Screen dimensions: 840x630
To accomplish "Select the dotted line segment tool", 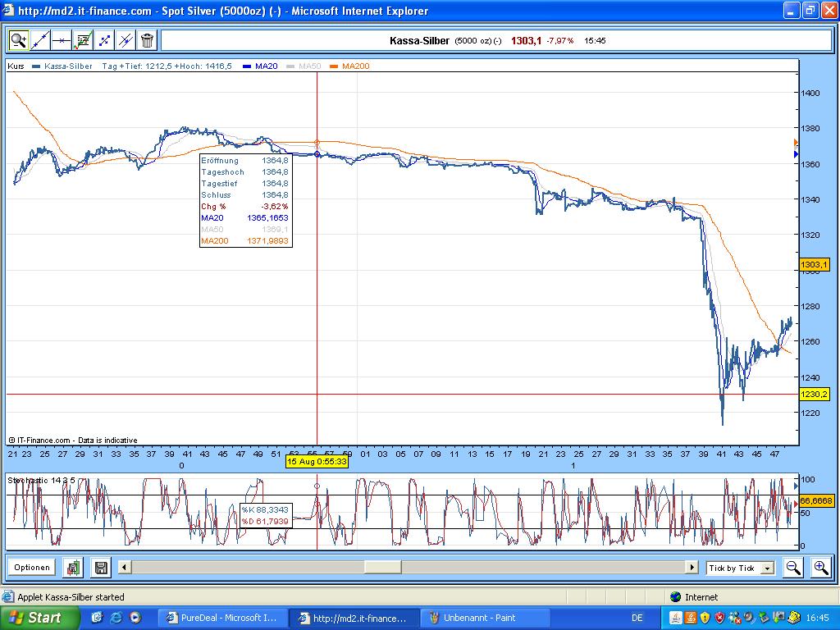I will point(104,40).
